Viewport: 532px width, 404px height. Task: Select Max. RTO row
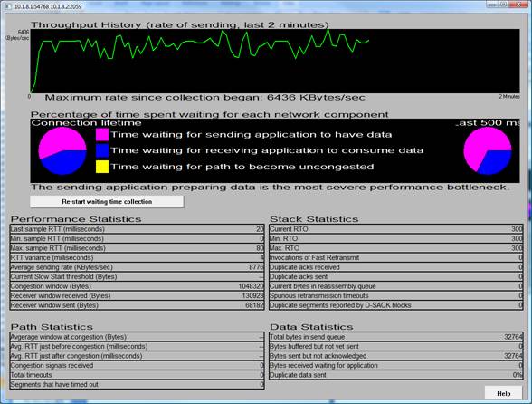click(396, 248)
